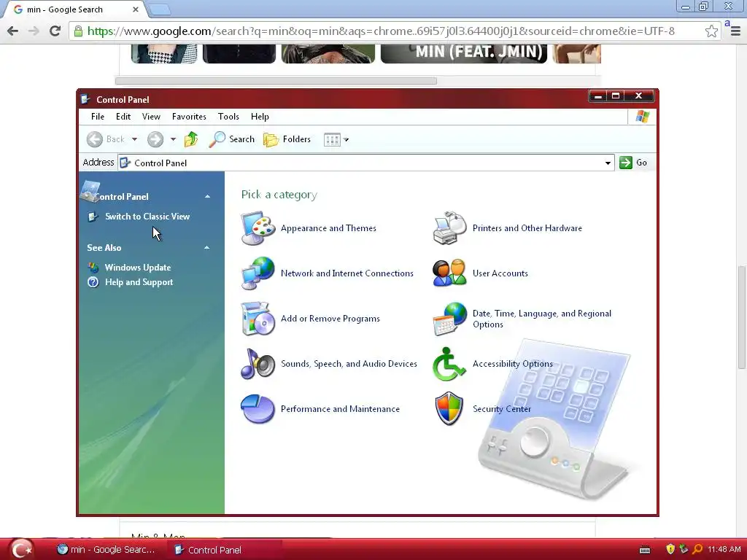
Task: Open the Back button history dropdown arrow
Action: [x=135, y=139]
